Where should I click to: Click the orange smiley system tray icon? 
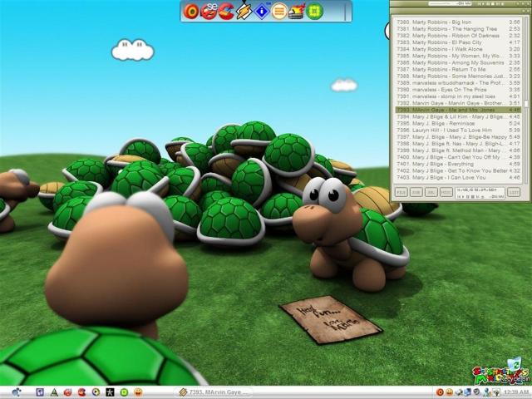(449, 392)
